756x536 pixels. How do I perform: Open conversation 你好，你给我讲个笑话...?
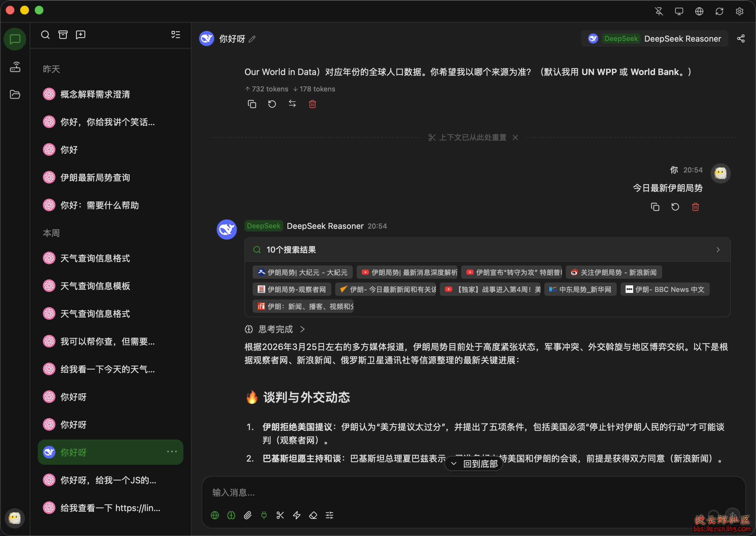[x=111, y=122]
